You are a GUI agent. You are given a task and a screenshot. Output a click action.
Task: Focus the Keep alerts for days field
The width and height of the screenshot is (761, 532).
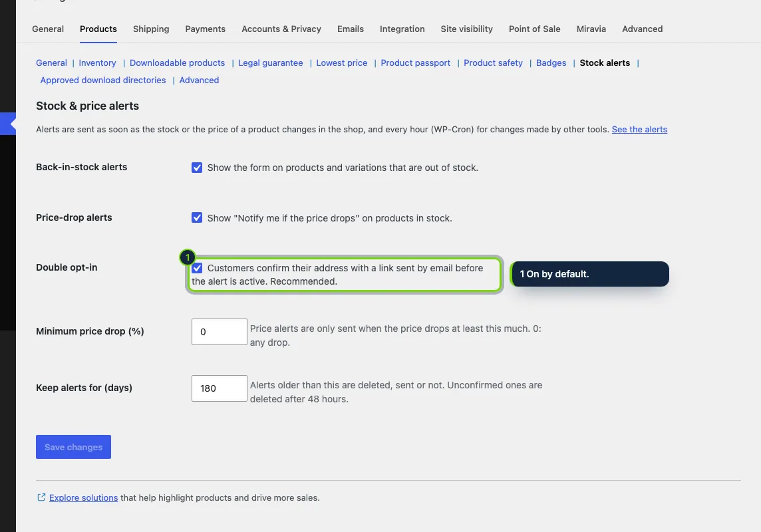(x=220, y=388)
